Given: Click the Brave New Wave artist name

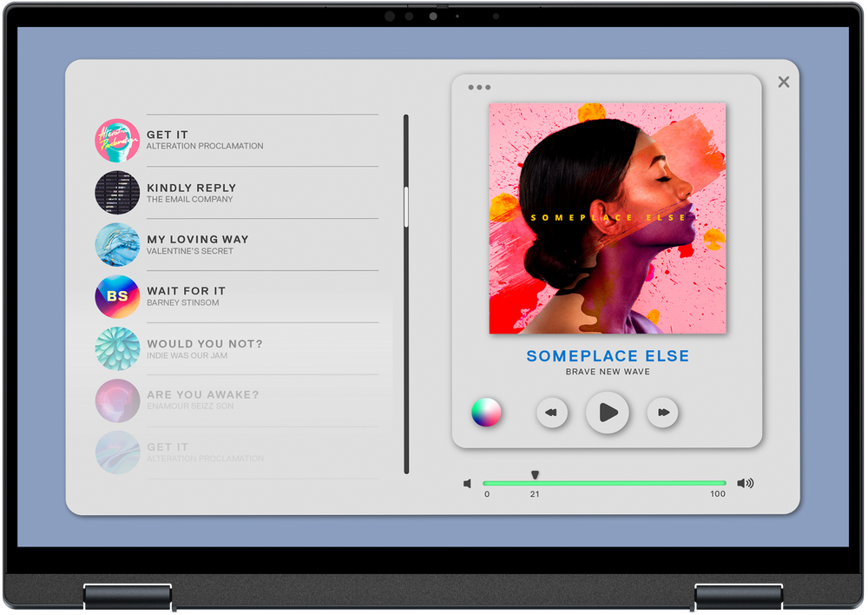Looking at the screenshot, I should [608, 372].
